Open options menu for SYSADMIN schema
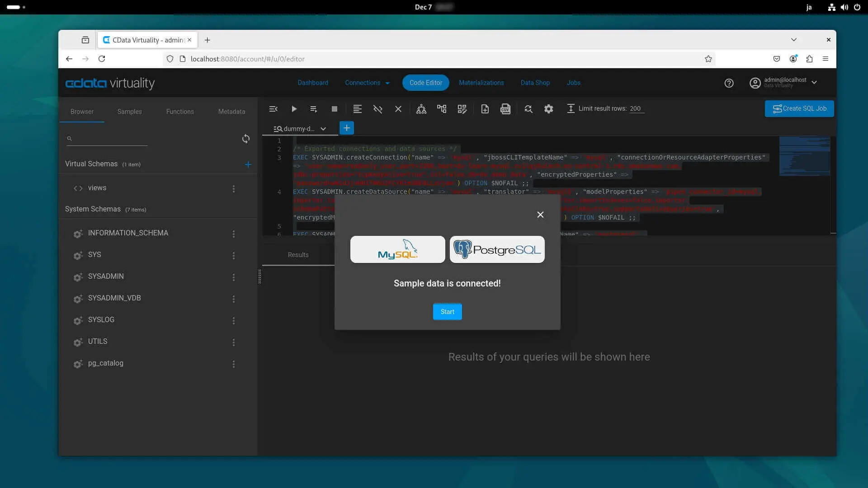The width and height of the screenshot is (868, 488). tap(234, 277)
